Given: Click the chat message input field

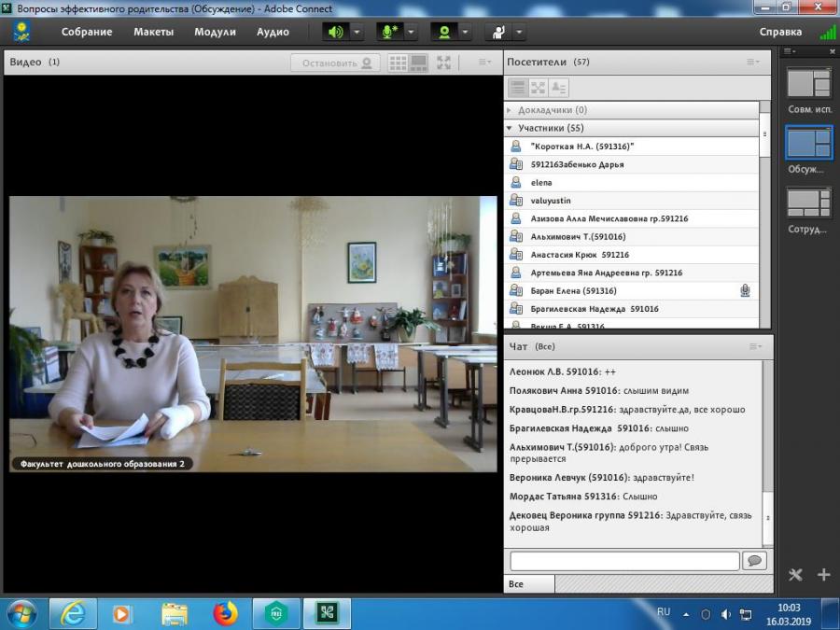Looking at the screenshot, I should pyautogui.click(x=624, y=561).
